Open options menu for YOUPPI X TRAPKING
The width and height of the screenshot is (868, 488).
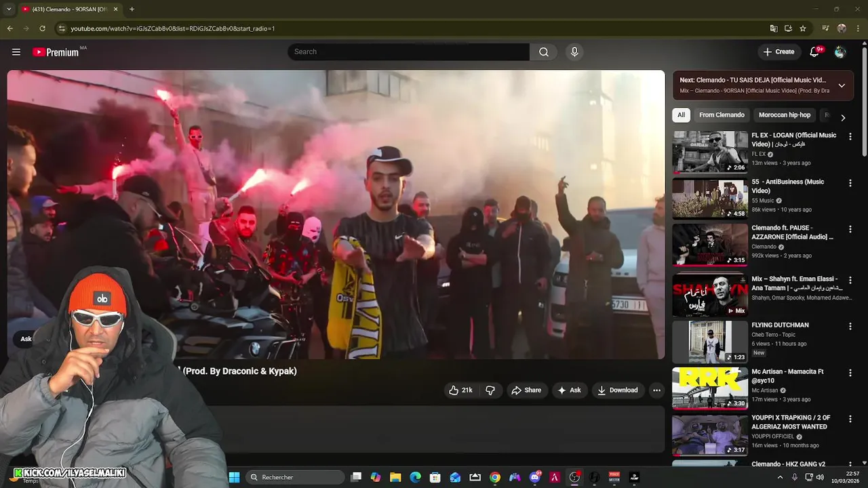[x=850, y=419]
